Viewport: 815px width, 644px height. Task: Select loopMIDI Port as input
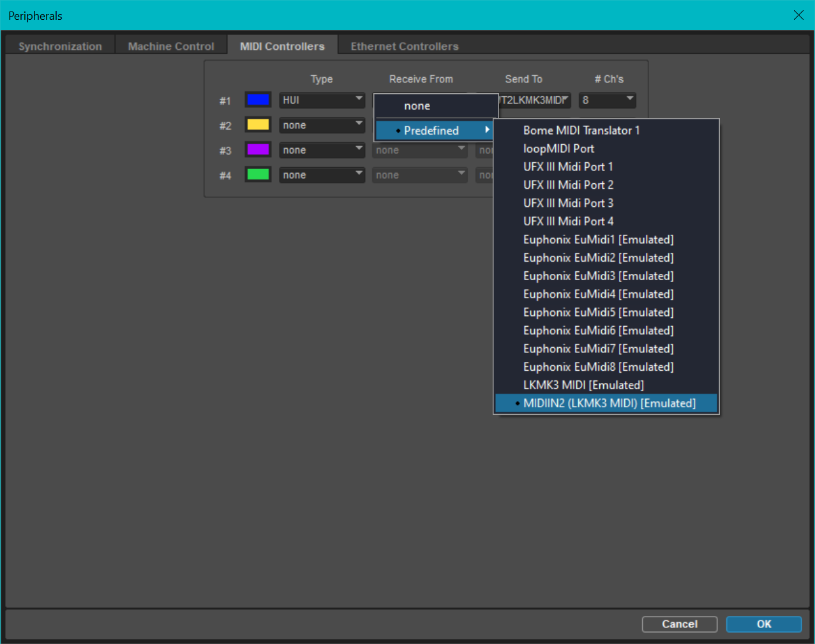(558, 149)
